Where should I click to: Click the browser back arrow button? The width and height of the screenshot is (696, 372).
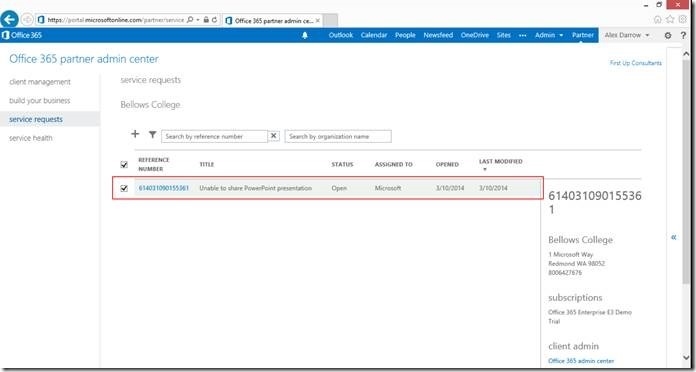point(9,19)
